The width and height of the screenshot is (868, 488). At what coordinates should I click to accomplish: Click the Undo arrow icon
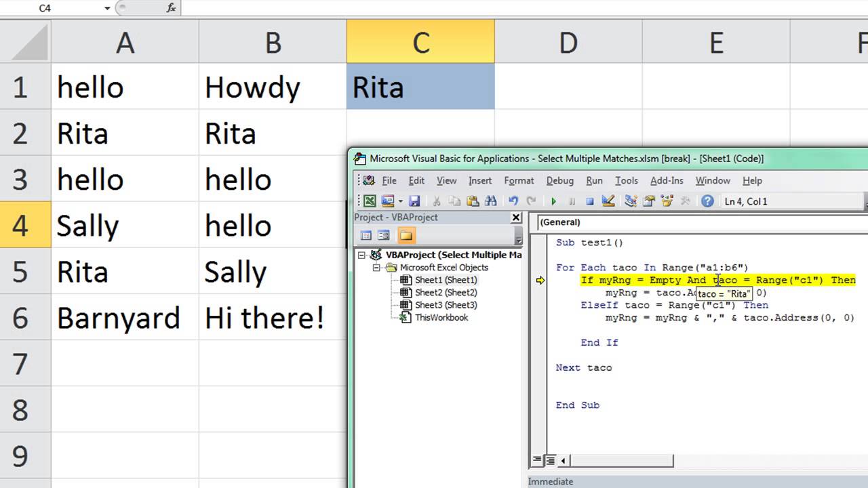[x=513, y=201]
